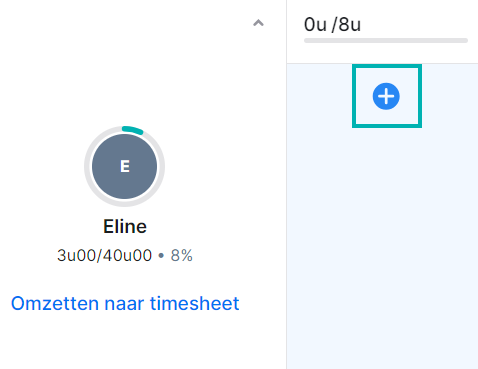This screenshot has width=478, height=369.
Task: Click the 8% utilization percentage
Action: (182, 256)
